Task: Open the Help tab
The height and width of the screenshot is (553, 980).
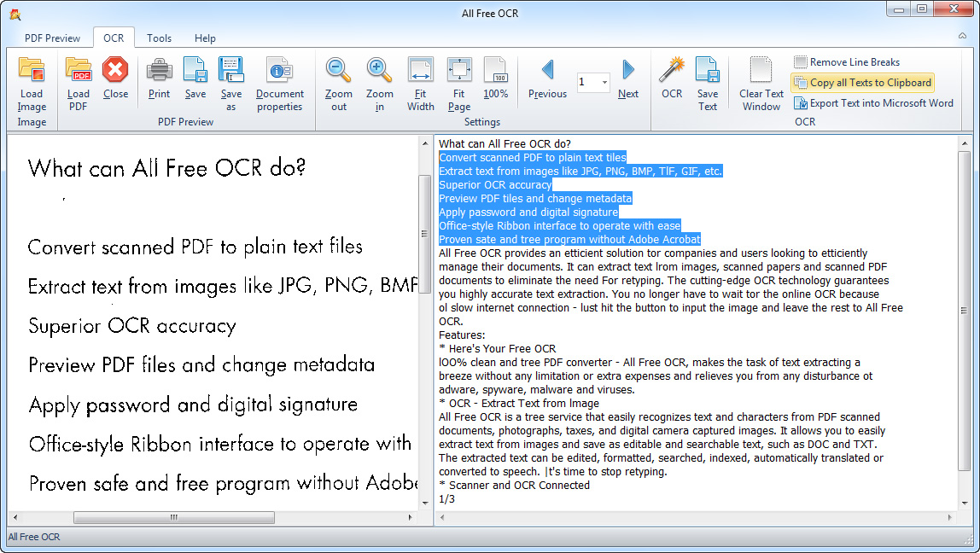Action: [205, 38]
